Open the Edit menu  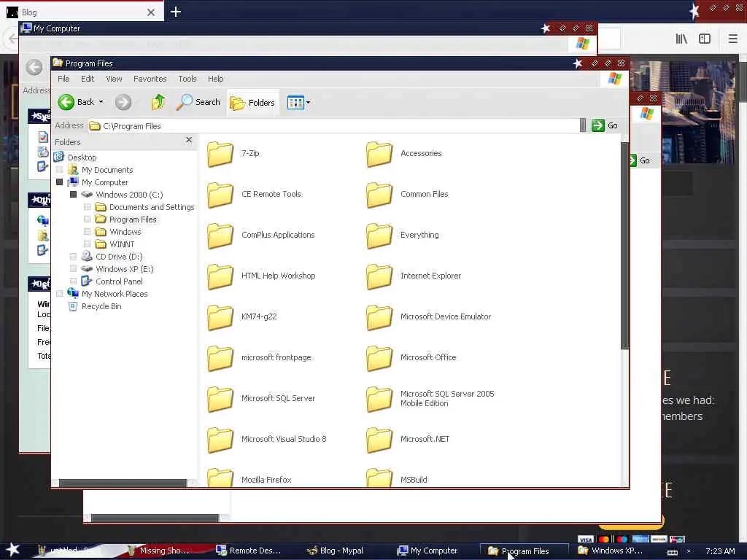88,79
